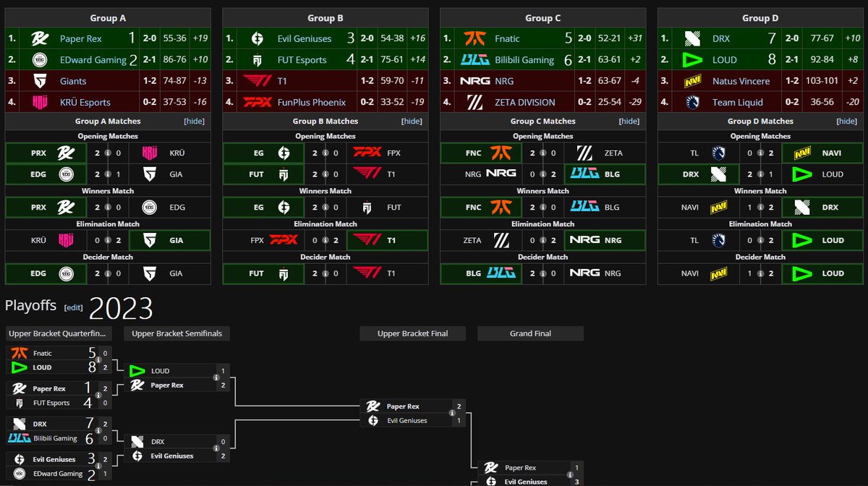Click the NRG logo in Group C standings
Screen dimensions: 868x486
pyautogui.click(x=475, y=81)
